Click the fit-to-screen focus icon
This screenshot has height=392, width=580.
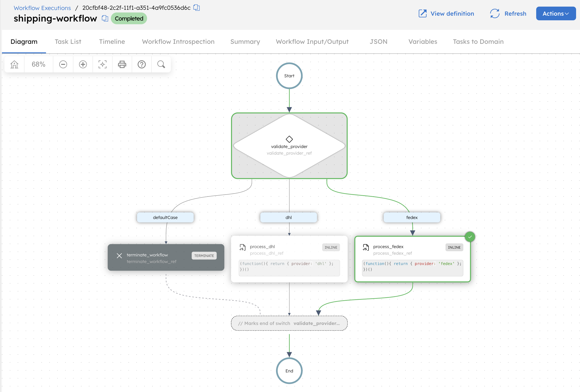click(x=102, y=64)
